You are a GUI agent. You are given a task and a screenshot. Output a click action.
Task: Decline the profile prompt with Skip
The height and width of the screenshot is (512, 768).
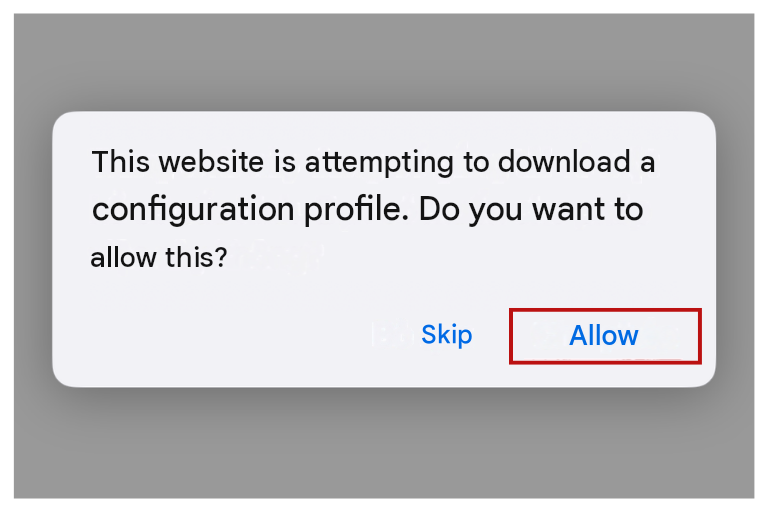point(447,335)
